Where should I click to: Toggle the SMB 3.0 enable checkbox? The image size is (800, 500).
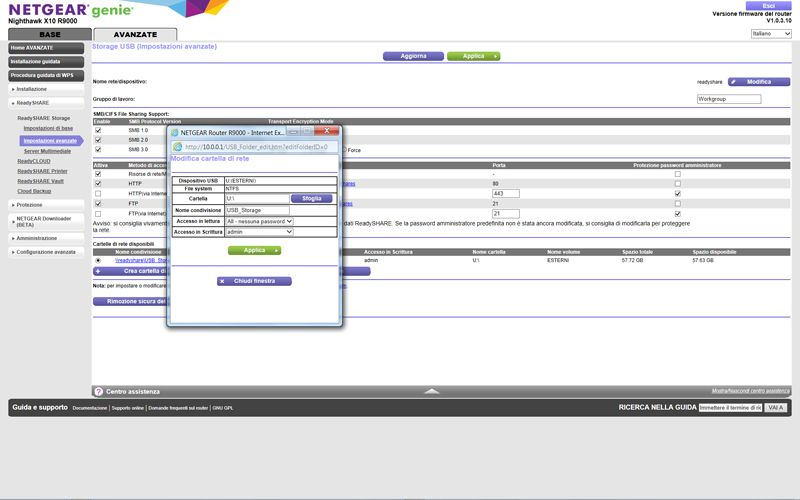pos(98,149)
